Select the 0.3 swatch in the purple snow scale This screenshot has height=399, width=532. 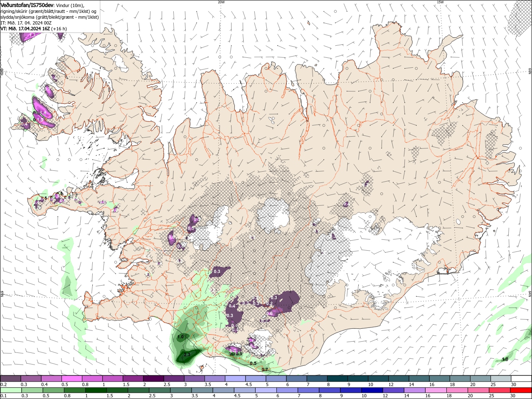(31, 379)
